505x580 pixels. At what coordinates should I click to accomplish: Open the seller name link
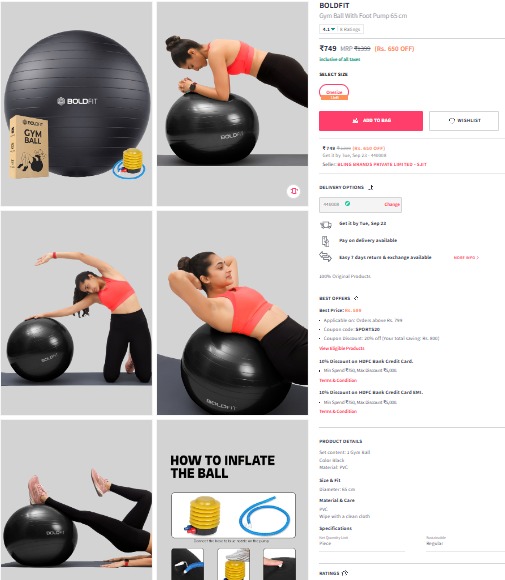(382, 164)
